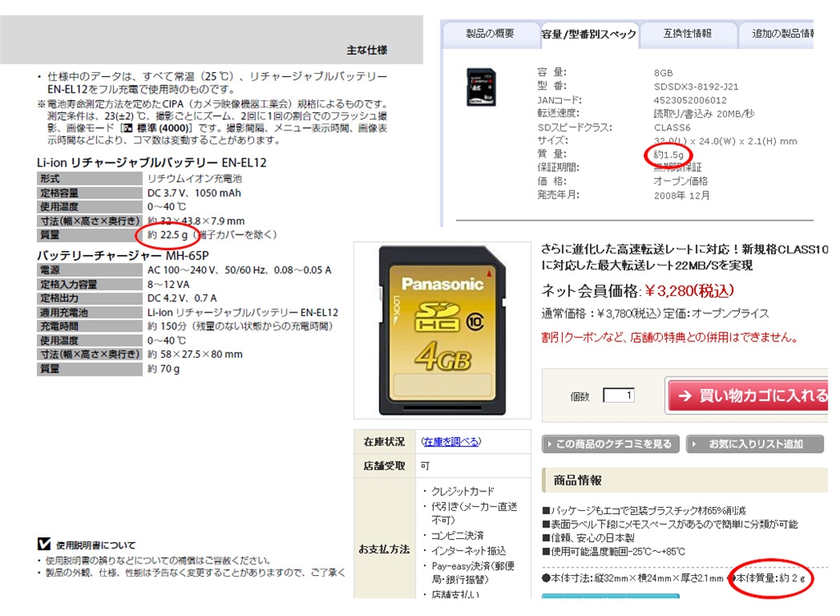Open the 製品の概要 tab

(491, 34)
